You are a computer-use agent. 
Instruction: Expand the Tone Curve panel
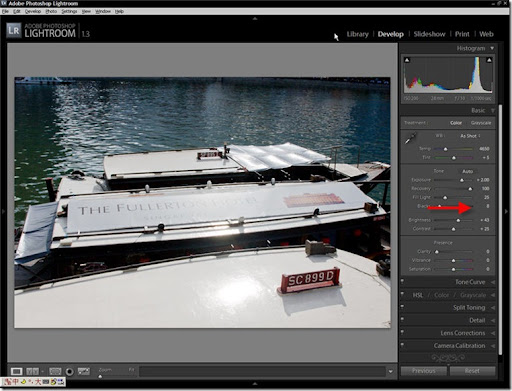(493, 282)
